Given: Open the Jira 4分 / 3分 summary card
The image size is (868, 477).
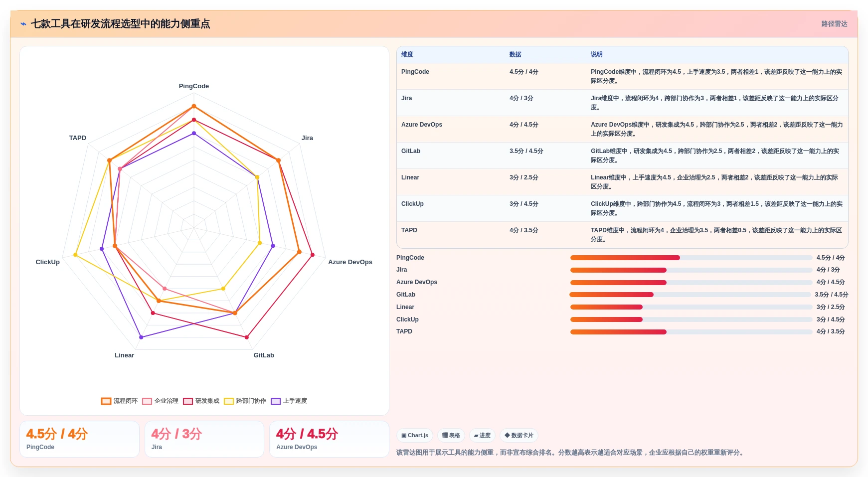Looking at the screenshot, I should pyautogui.click(x=204, y=439).
